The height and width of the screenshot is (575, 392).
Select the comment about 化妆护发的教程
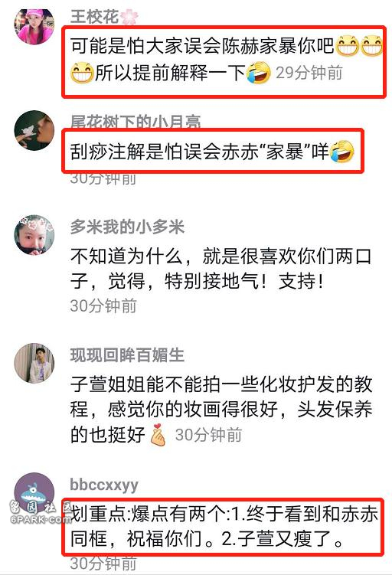[221, 410]
